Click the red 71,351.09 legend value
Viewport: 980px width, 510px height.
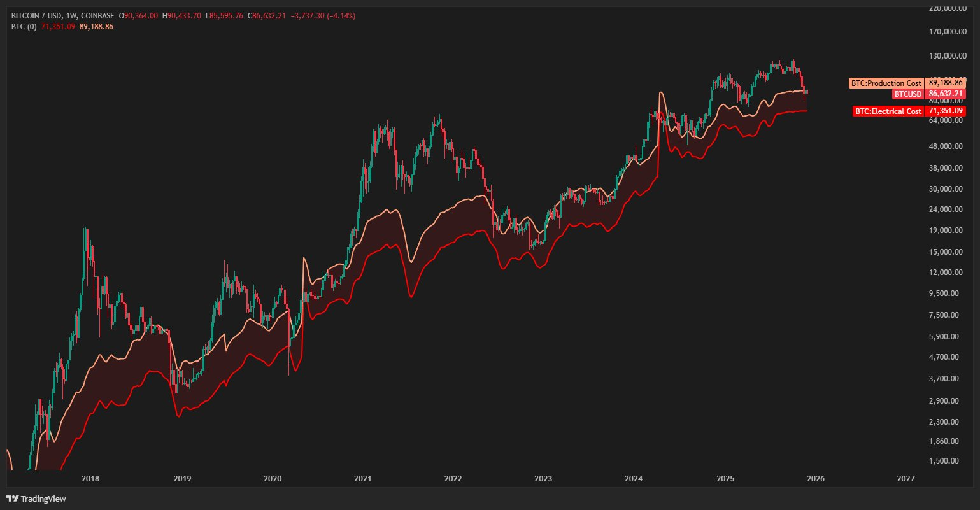tap(57, 26)
